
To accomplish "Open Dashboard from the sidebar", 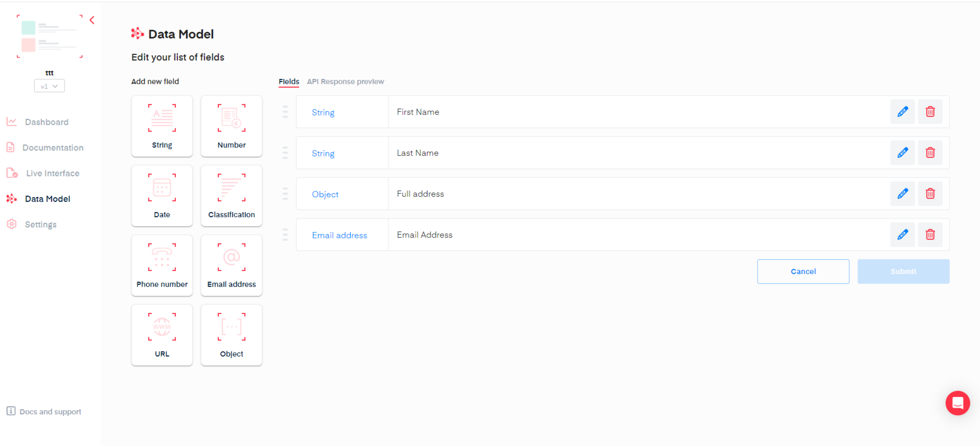I will (x=47, y=122).
